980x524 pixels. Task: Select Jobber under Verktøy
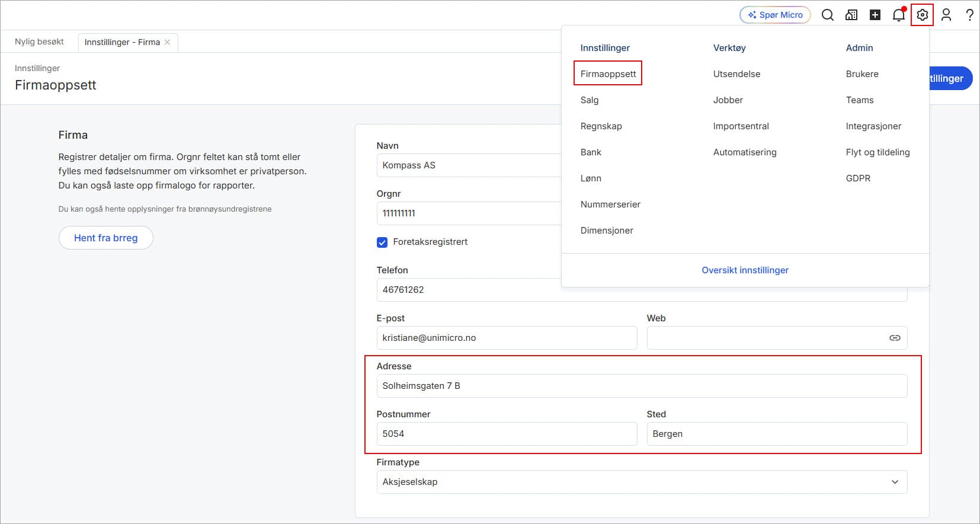728,100
